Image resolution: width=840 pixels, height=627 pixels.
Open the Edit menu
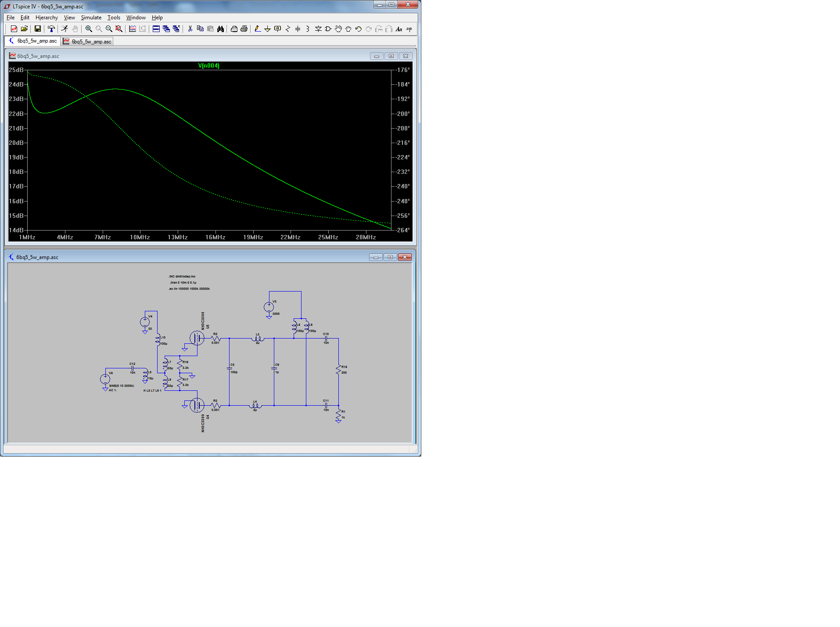(25, 18)
